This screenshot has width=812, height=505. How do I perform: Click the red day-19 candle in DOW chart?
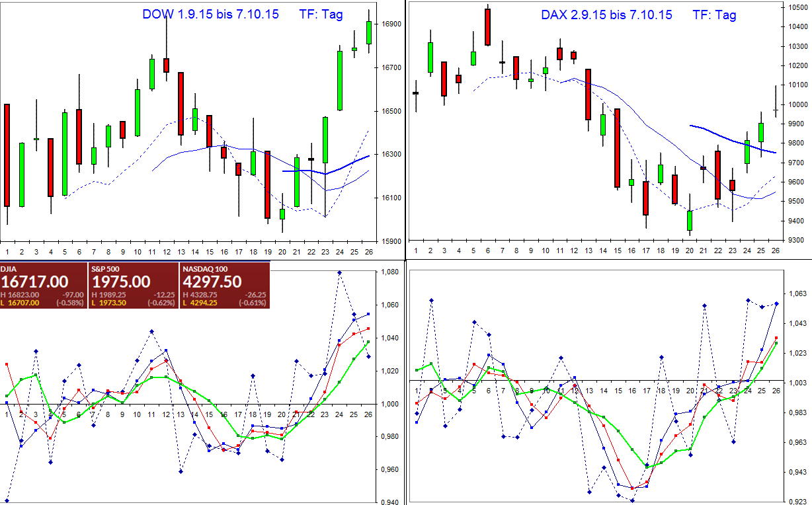[x=267, y=184]
